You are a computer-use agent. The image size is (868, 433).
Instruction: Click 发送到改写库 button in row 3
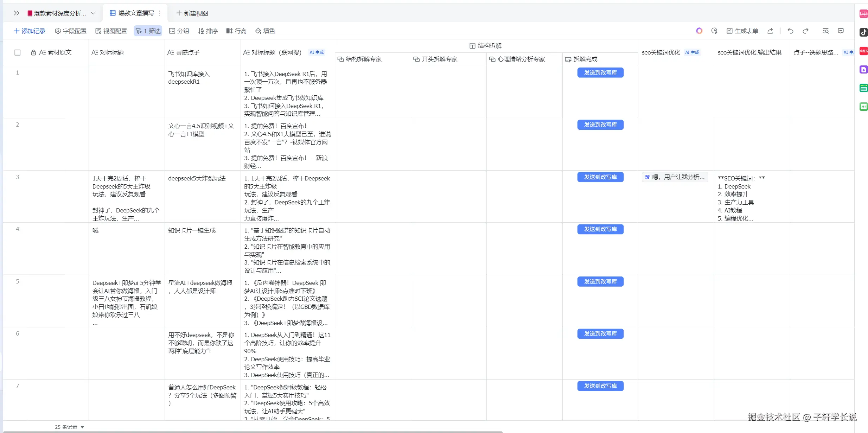pos(600,177)
